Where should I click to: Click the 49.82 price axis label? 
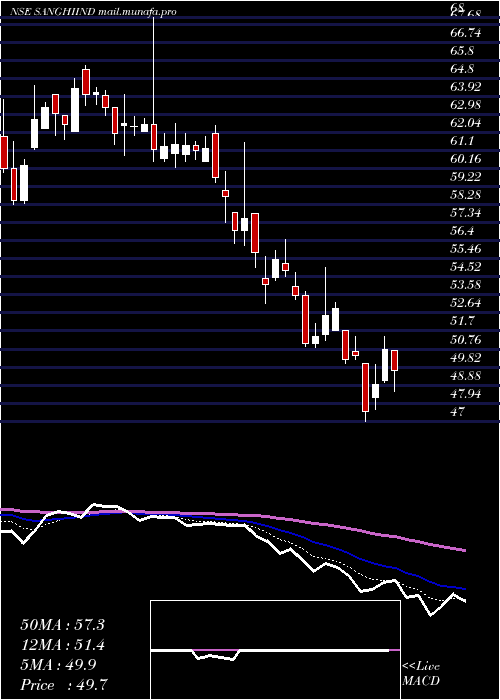tap(465, 358)
